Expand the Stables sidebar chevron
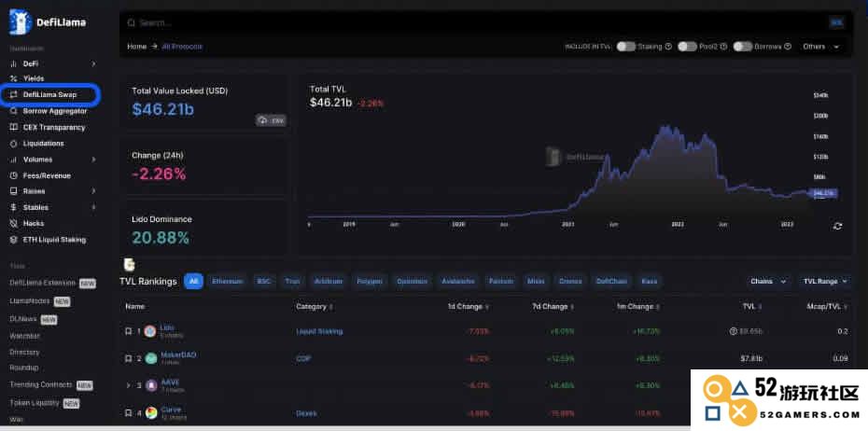The image size is (868, 431). click(x=93, y=207)
